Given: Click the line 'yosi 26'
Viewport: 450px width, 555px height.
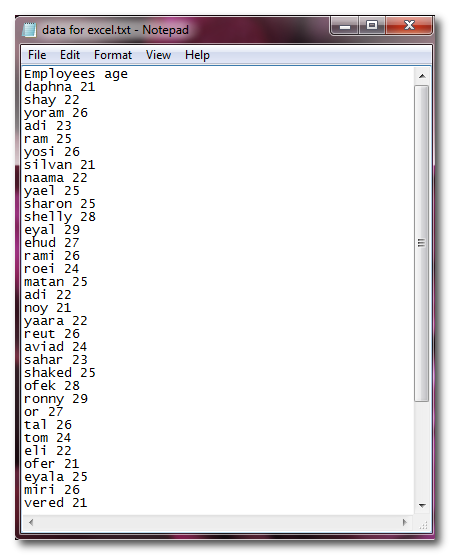Looking at the screenshot, I should 52,152.
